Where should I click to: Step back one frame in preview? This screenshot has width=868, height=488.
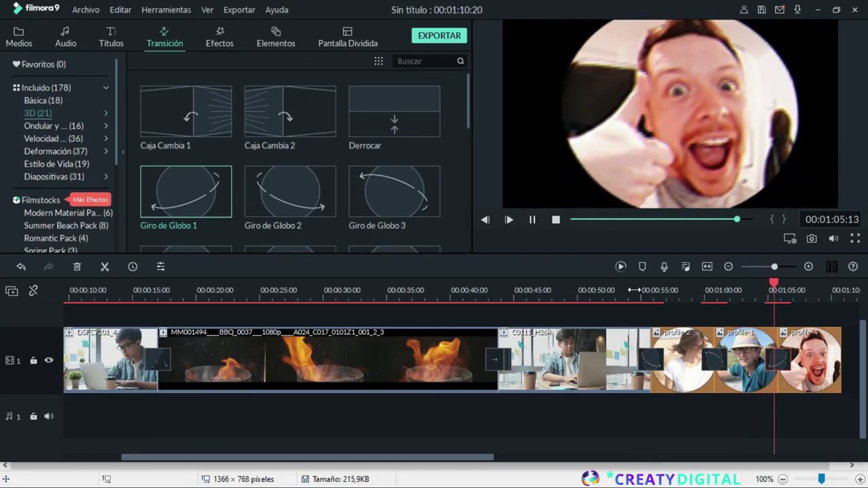(485, 220)
